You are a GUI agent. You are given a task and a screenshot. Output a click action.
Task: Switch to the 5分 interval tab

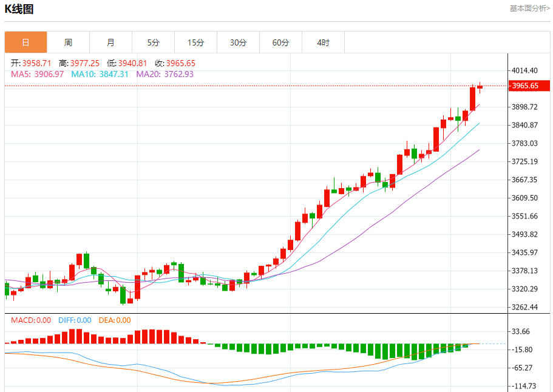click(154, 42)
